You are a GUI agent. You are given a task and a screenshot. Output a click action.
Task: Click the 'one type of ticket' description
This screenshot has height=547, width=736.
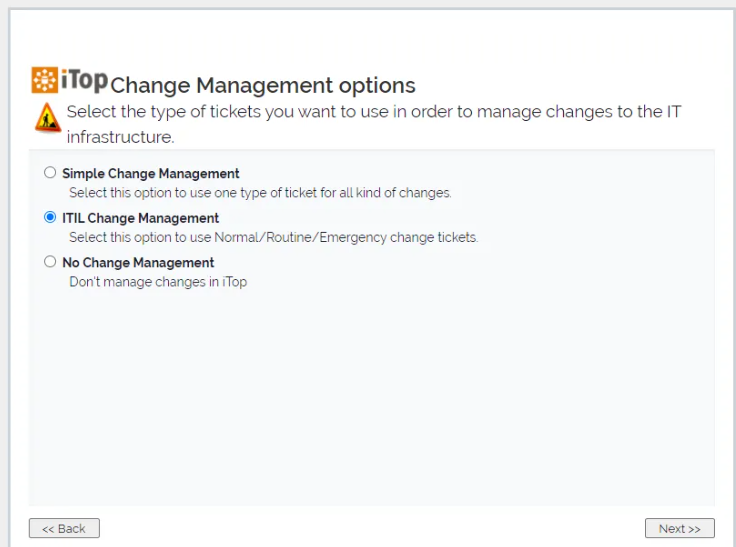tap(260, 193)
